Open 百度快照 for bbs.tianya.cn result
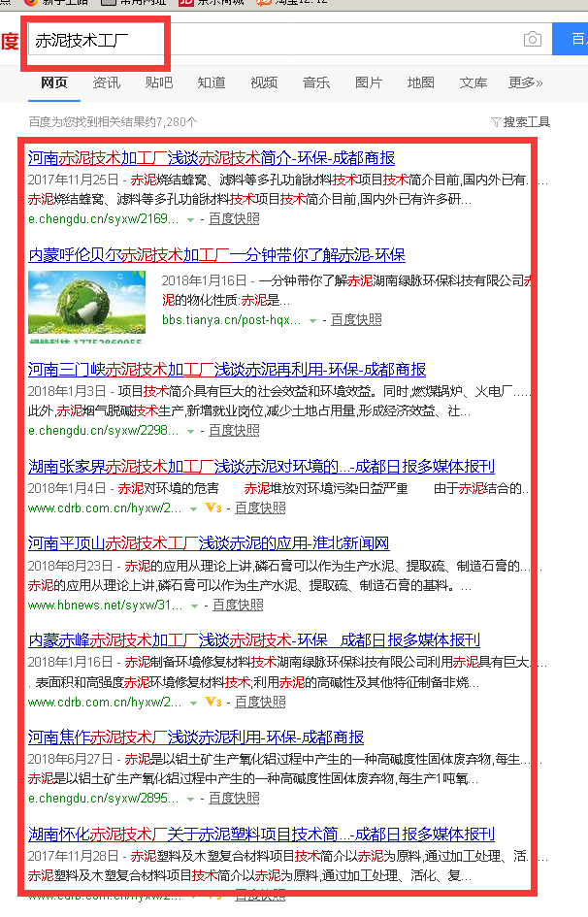Image resolution: width=588 pixels, height=917 pixels. (x=356, y=319)
